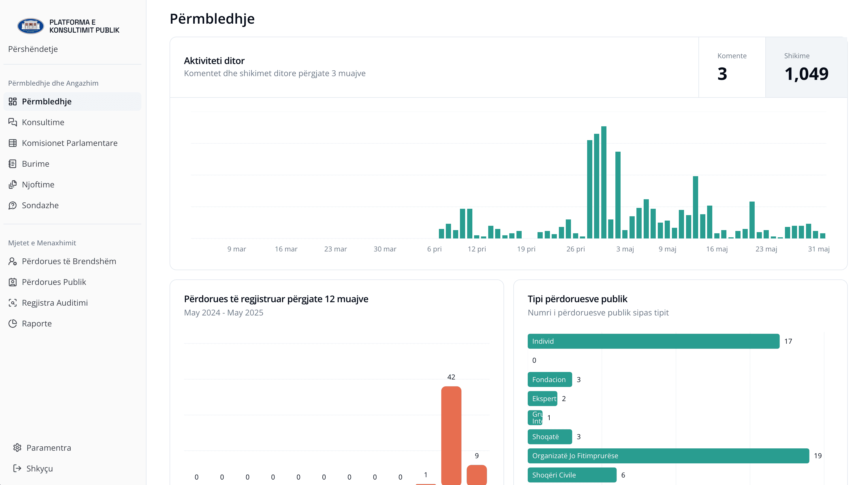Click the Sondazhe question bubble icon
Image resolution: width=868 pixels, height=485 pixels.
point(12,205)
